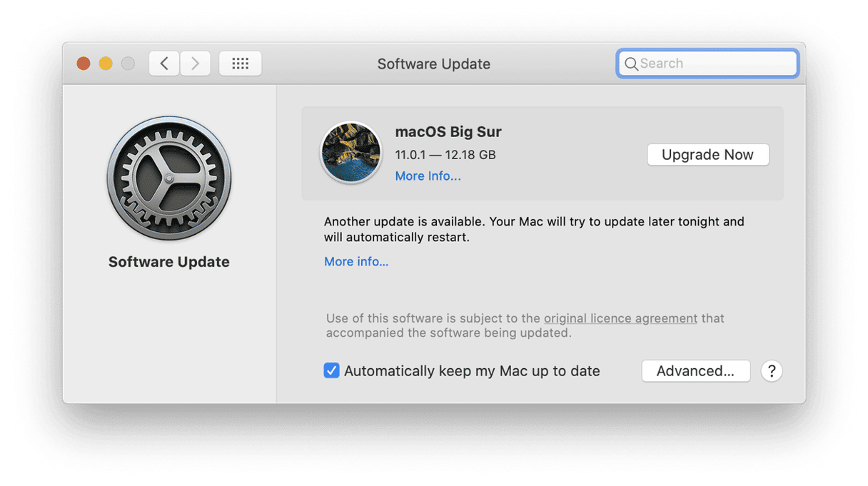Click the back navigation arrow

point(163,63)
